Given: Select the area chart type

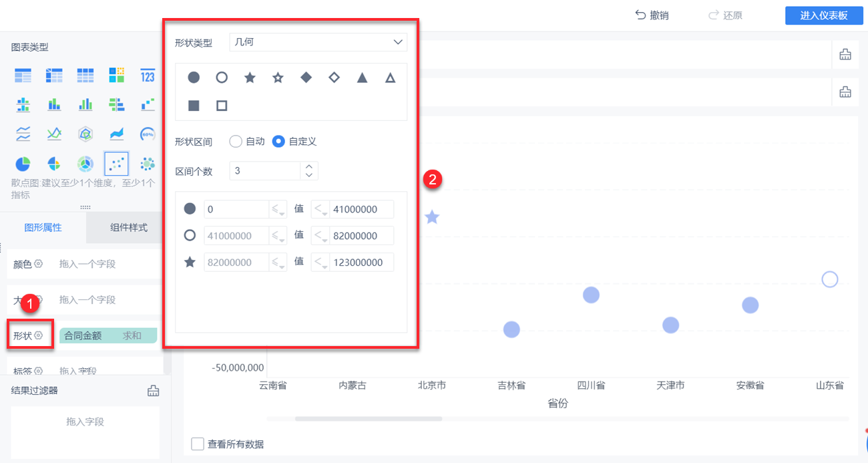Looking at the screenshot, I should [117, 134].
